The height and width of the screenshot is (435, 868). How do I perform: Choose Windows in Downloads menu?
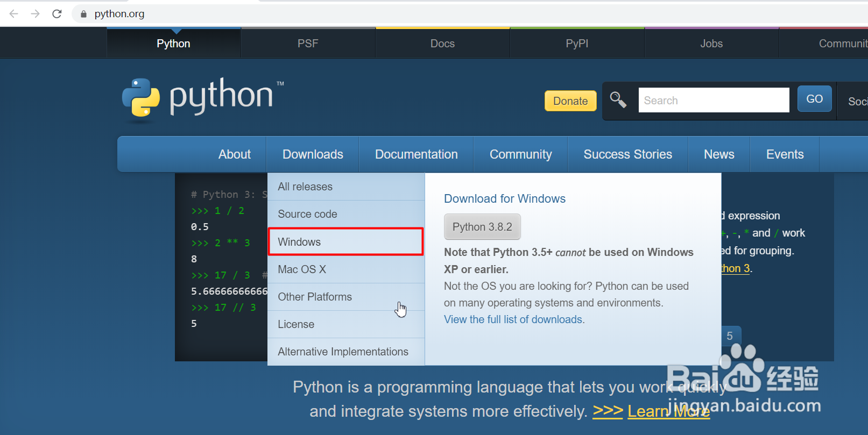346,242
